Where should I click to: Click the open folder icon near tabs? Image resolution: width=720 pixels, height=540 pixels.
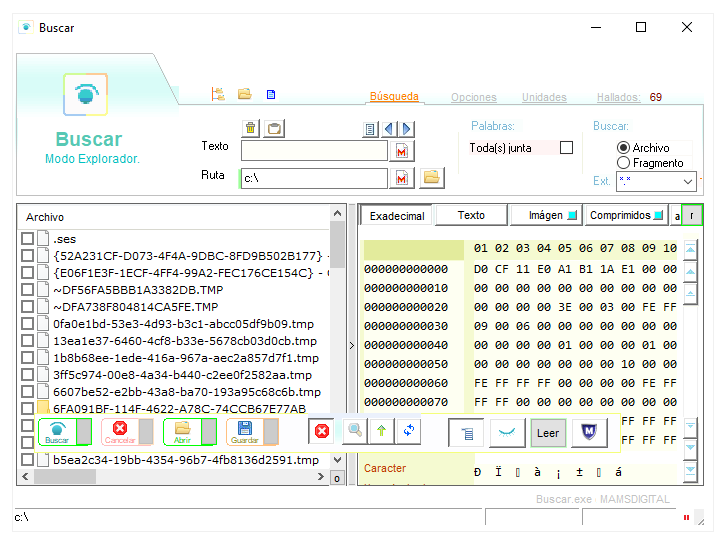tap(245, 94)
